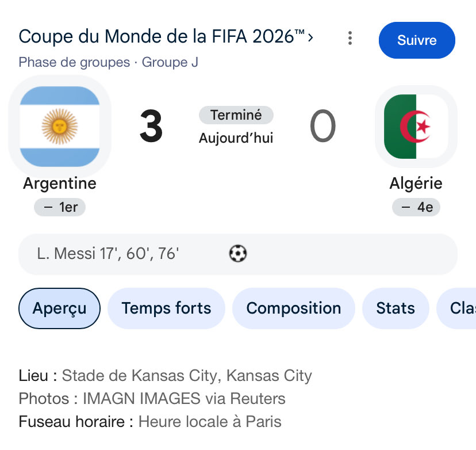
Task: Click the Algeria flag icon
Action: (x=416, y=127)
